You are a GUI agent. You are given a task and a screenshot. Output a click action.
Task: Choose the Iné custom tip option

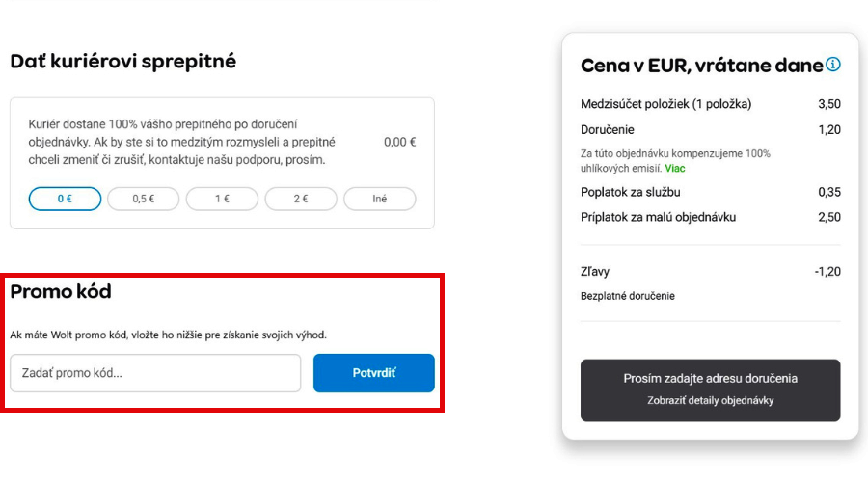tap(379, 199)
